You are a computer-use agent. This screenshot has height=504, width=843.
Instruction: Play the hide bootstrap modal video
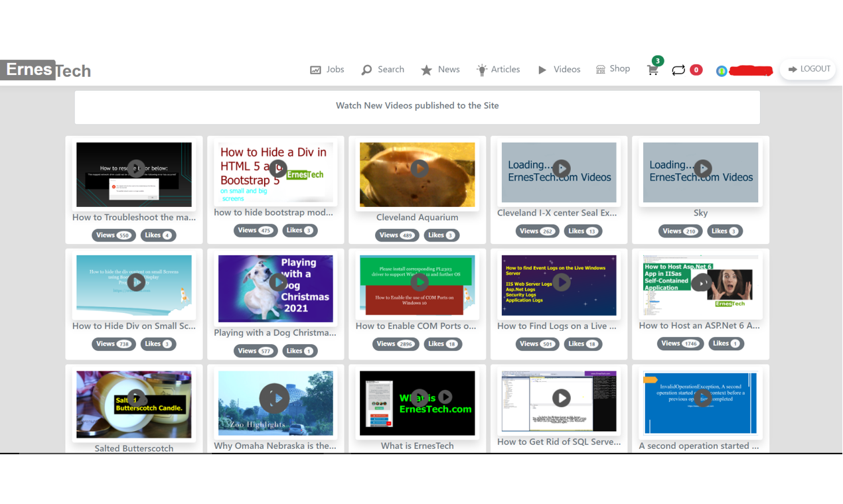pyautogui.click(x=277, y=168)
